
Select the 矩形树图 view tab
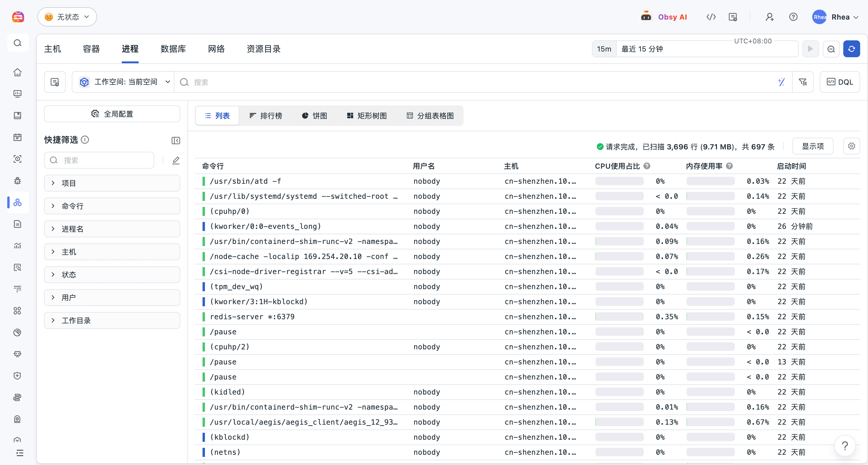367,116
